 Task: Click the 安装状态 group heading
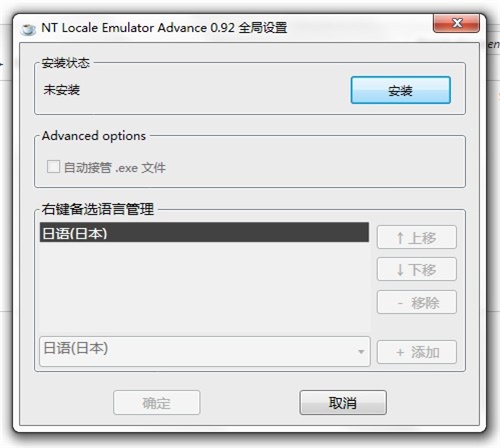click(x=66, y=63)
